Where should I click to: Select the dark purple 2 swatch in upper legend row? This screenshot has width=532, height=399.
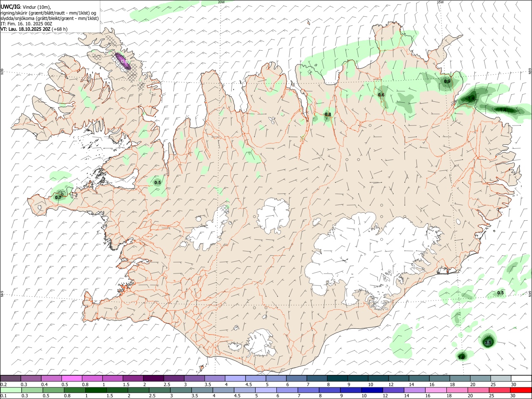pos(153,378)
